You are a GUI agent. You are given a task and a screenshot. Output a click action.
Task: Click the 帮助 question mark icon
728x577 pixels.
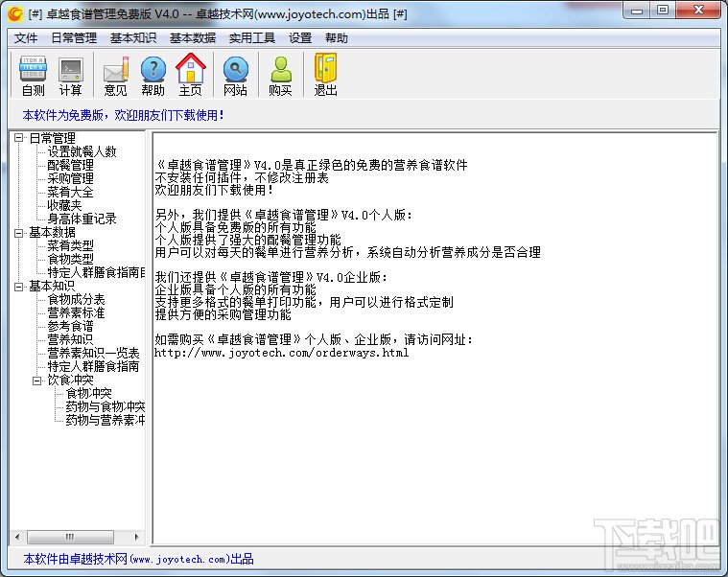153,75
